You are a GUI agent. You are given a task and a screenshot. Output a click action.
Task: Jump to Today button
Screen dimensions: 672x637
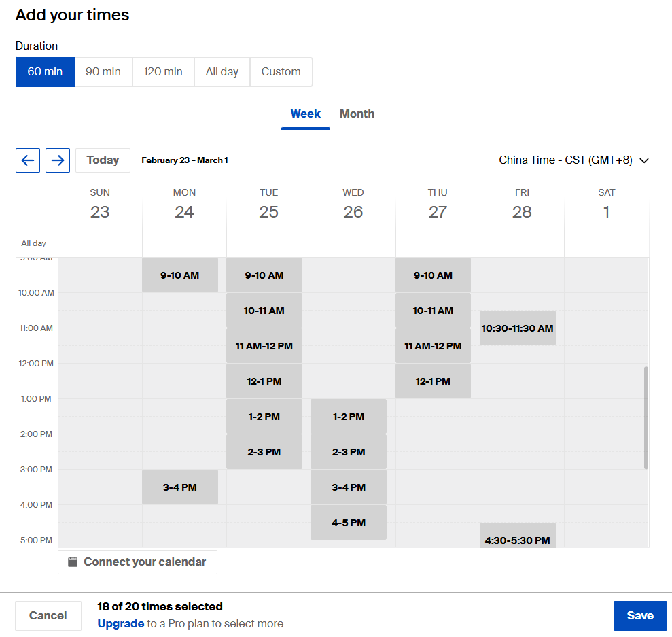pos(103,160)
